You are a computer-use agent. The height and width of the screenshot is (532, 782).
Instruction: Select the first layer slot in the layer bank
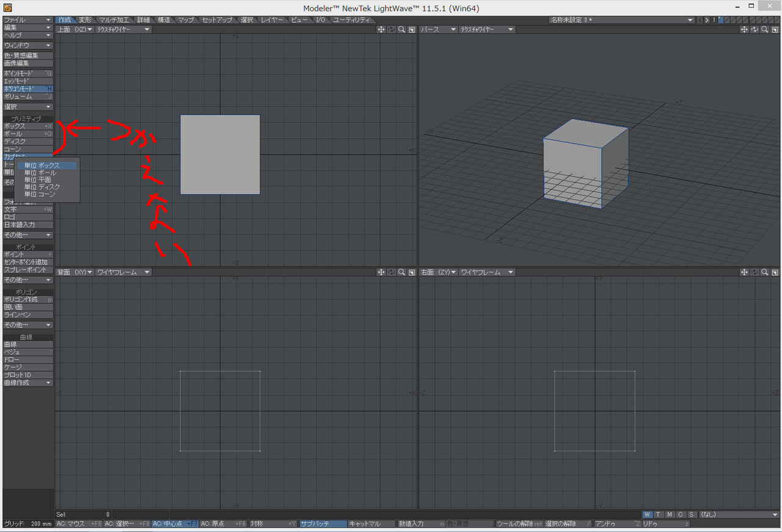[721, 20]
